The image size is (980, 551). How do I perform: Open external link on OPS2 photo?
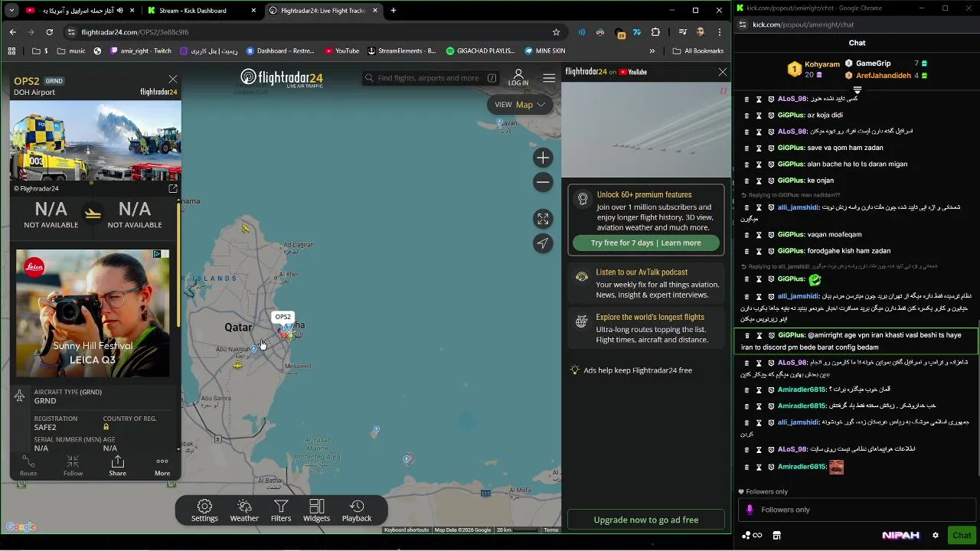tap(173, 188)
